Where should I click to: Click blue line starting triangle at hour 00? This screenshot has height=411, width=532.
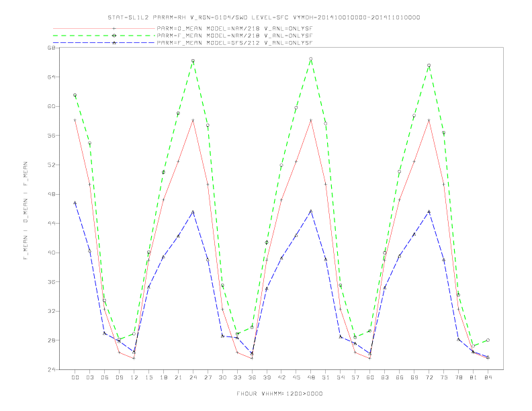coord(75,203)
